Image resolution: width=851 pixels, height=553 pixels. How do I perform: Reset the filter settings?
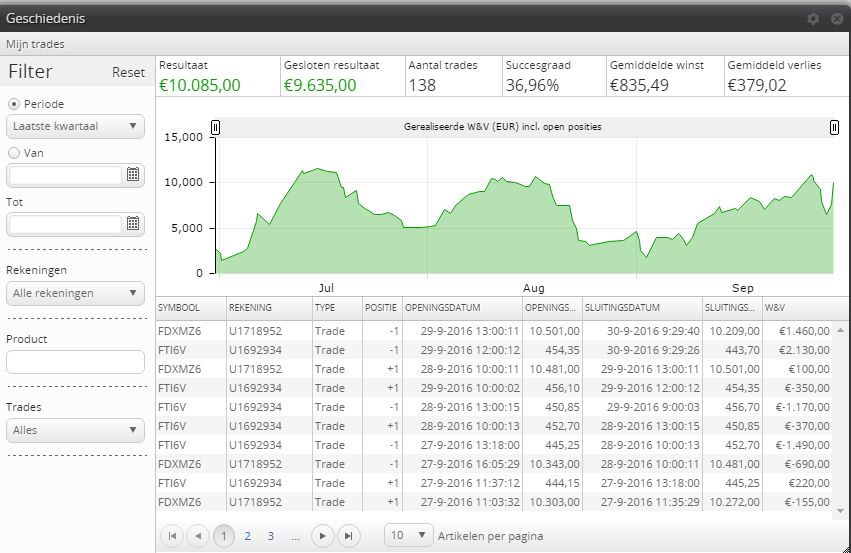tap(128, 73)
